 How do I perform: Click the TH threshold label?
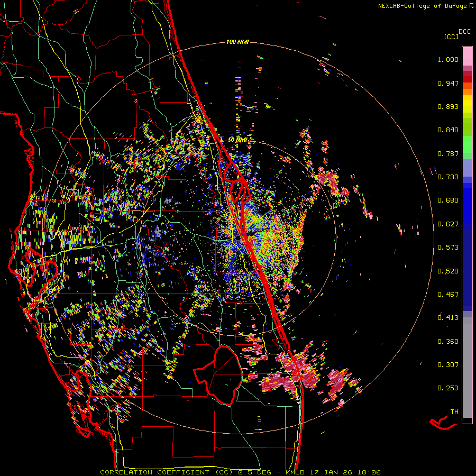point(454,411)
